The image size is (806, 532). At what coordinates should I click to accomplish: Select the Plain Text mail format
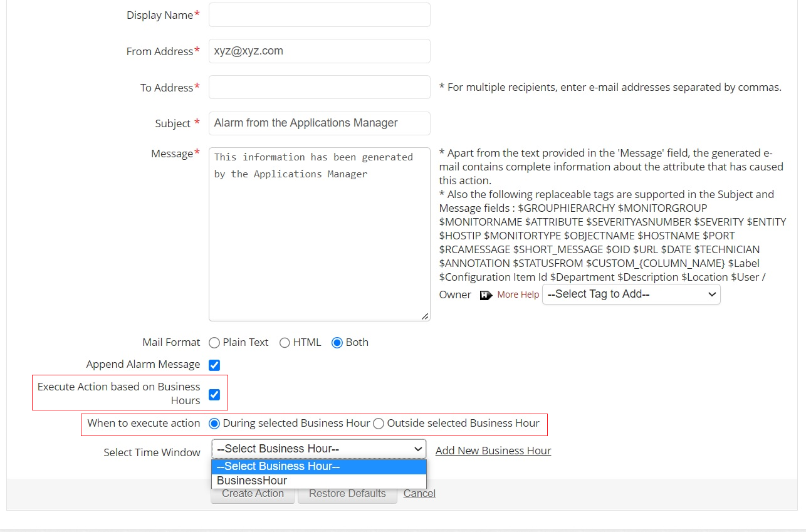214,343
